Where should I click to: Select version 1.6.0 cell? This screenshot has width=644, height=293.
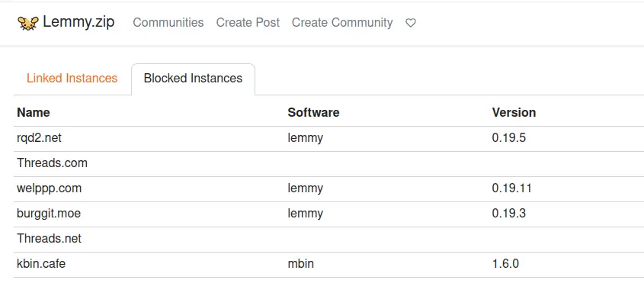pos(505,263)
